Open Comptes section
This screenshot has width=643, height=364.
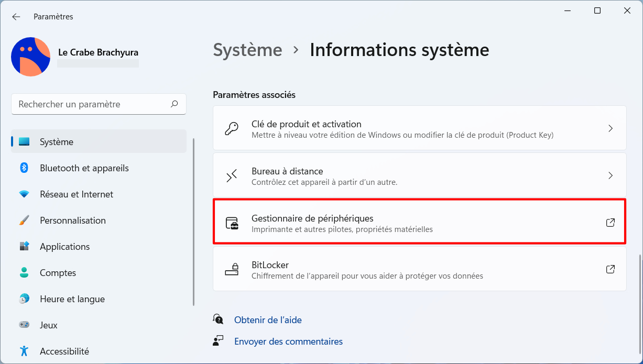[99, 273]
